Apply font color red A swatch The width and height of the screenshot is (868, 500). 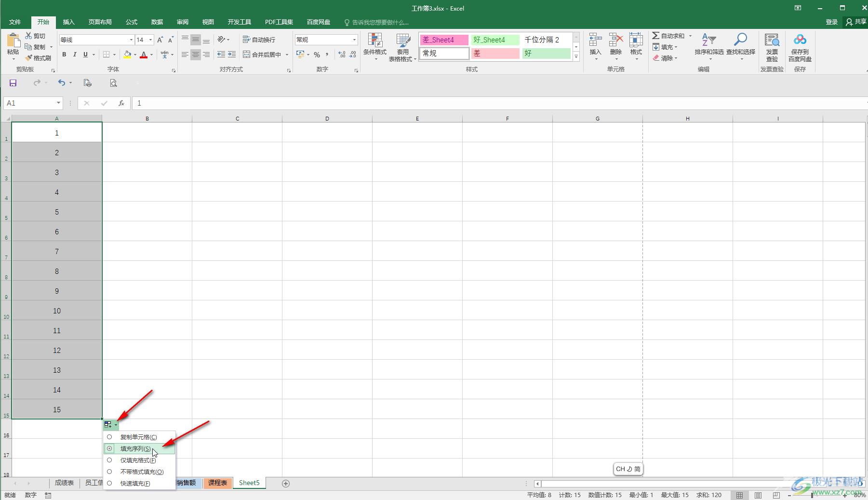[x=144, y=55]
